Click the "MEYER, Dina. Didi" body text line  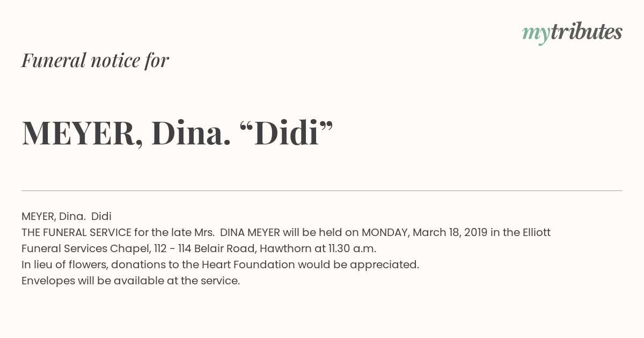pyautogui.click(x=67, y=216)
